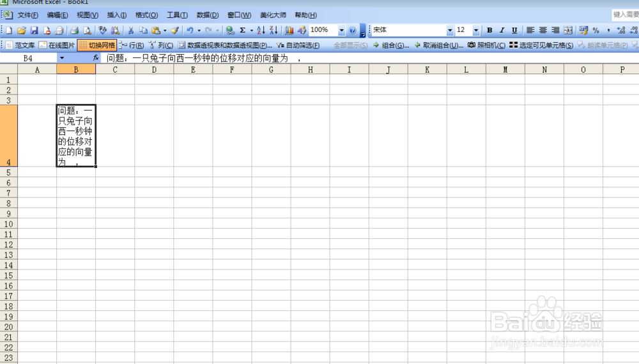Click the 取消组合 ungroup button
This screenshot has width=639, height=364.
pyautogui.click(x=438, y=45)
